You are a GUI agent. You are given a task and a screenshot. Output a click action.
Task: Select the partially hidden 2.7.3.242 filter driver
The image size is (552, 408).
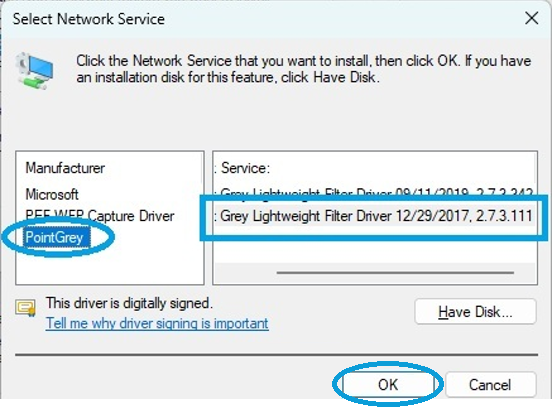tap(375, 192)
